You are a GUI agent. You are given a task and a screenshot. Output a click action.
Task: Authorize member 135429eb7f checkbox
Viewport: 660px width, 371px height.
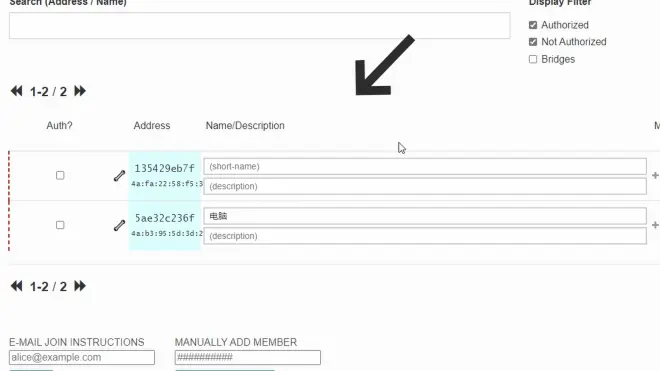click(x=60, y=175)
